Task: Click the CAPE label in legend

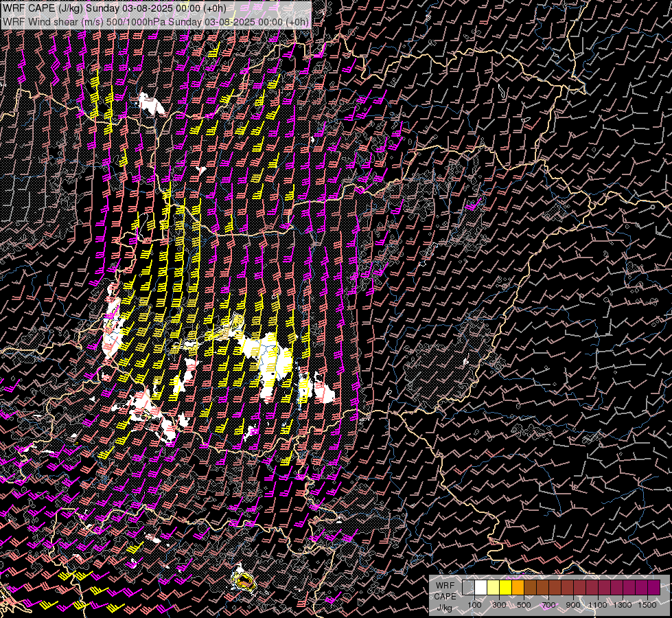Action: coord(445,597)
